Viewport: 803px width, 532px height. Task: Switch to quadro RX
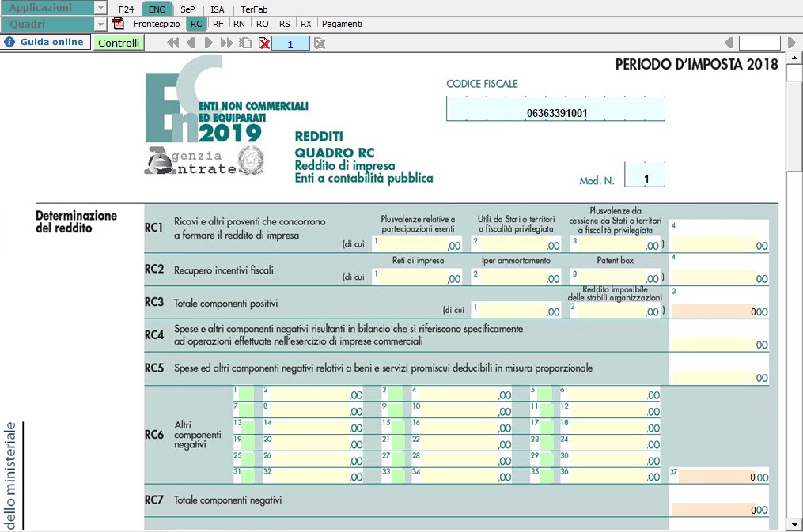click(305, 24)
